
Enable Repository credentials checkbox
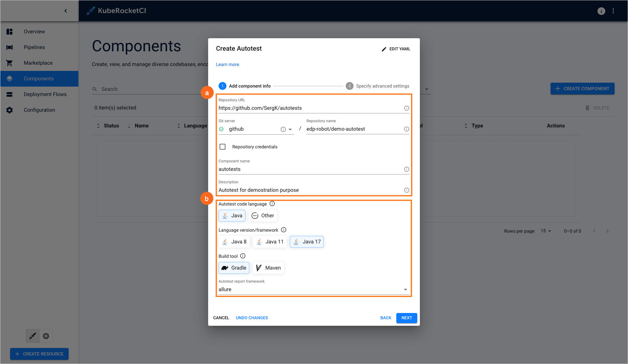pos(223,147)
